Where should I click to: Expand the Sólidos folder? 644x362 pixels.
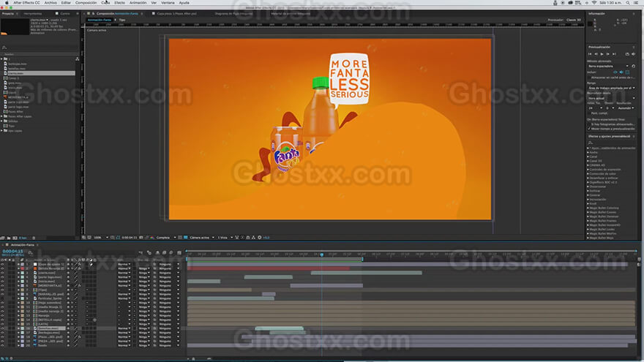(x=1, y=121)
